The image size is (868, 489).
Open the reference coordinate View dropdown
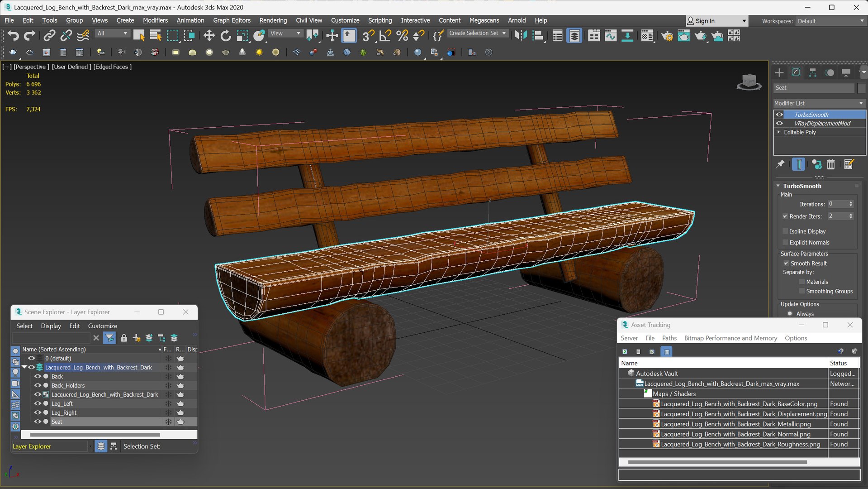[285, 33]
